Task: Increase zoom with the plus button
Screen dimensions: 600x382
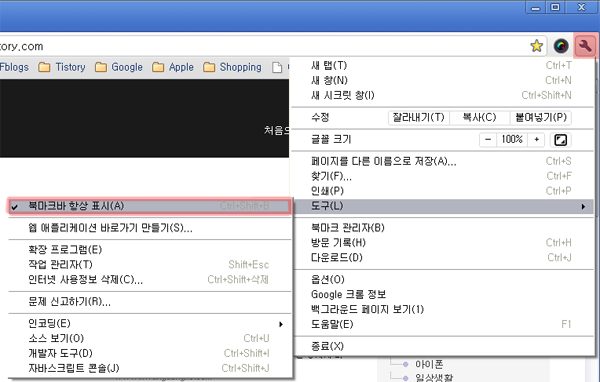Action: pos(536,140)
